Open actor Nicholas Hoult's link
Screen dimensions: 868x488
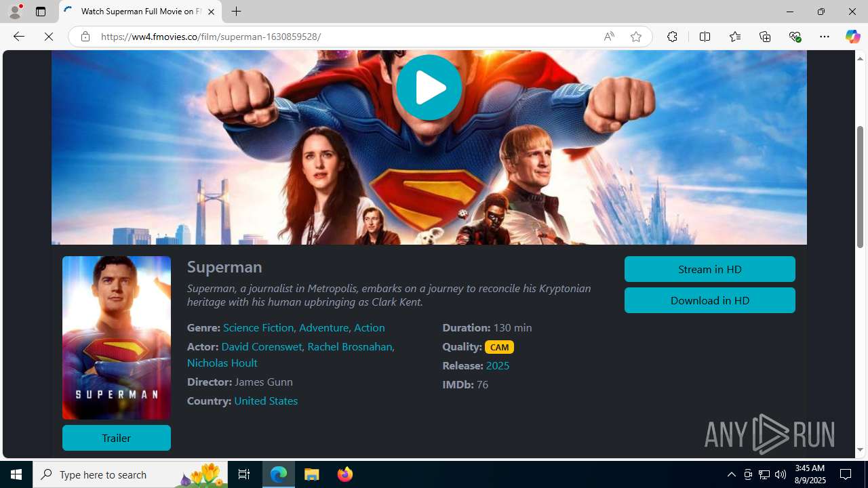tap(222, 363)
